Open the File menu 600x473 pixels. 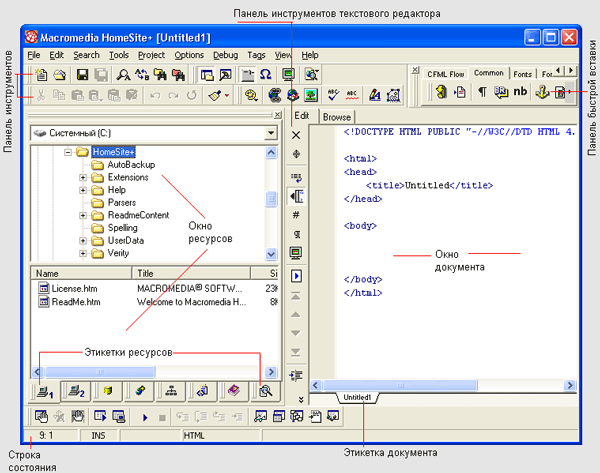34,55
